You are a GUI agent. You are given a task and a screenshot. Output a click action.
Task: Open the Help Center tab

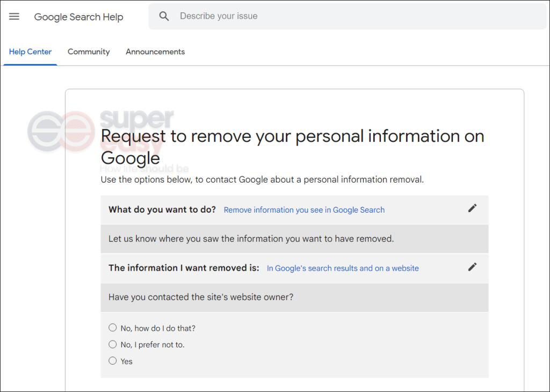pyautogui.click(x=30, y=52)
